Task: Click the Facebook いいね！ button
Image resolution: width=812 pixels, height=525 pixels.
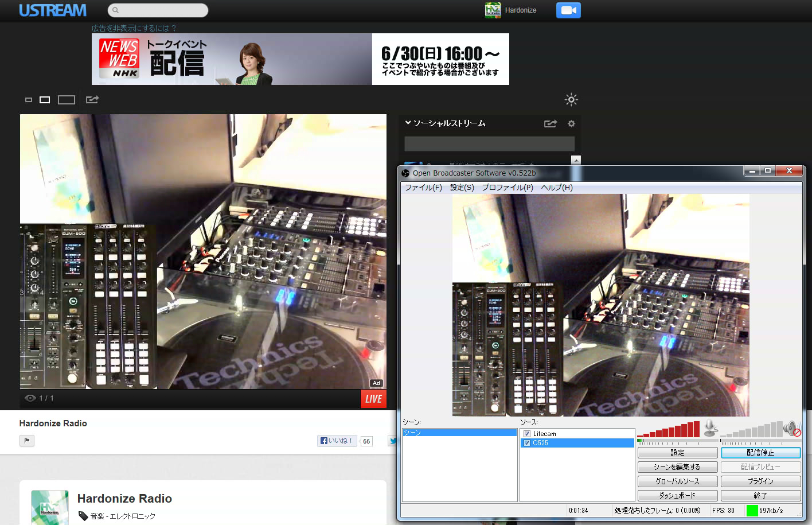Action: click(337, 441)
